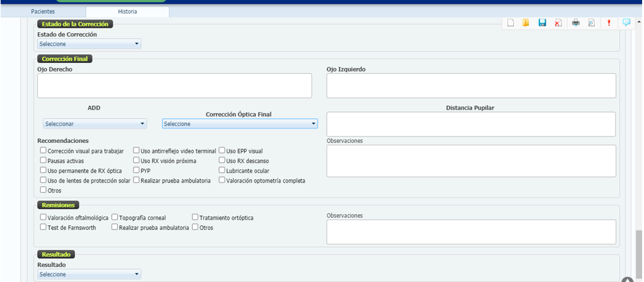Click the delete document icon with red X
The image size is (644, 282).
coord(558,23)
